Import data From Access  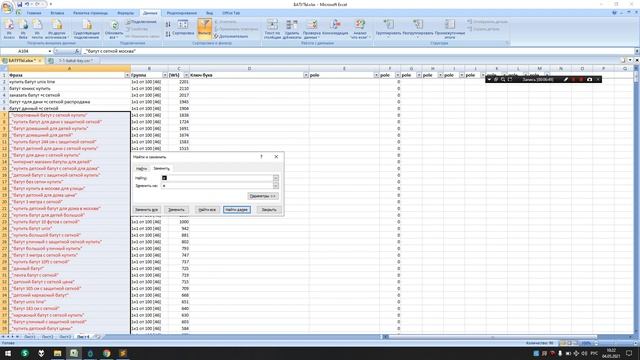point(9,29)
